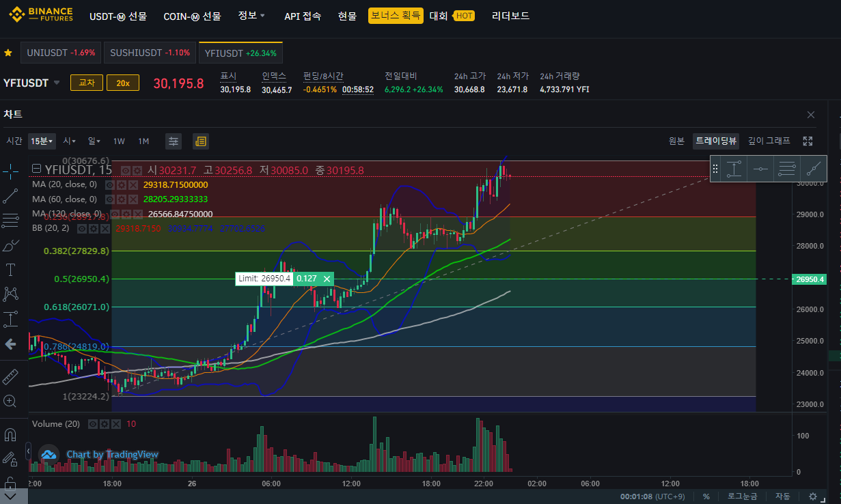Viewport: 841px width, 504px height.
Task: Open the 대회 HOT menu
Action: click(452, 16)
